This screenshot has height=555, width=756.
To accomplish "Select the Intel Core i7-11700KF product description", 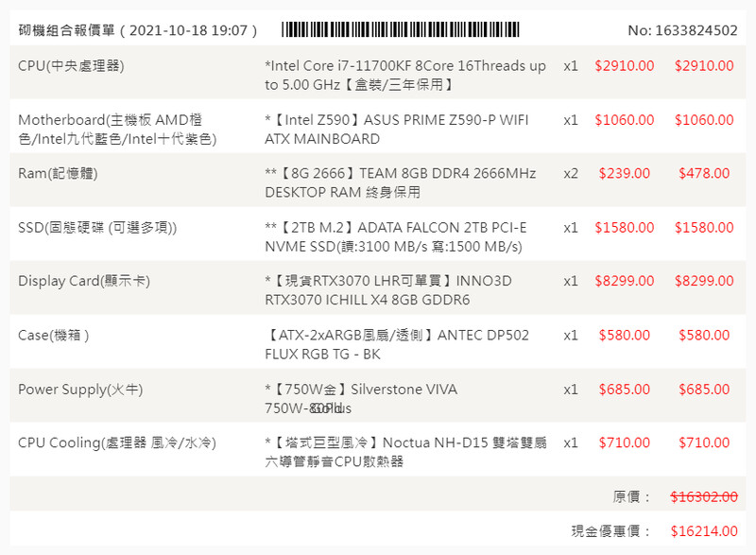I will (404, 76).
